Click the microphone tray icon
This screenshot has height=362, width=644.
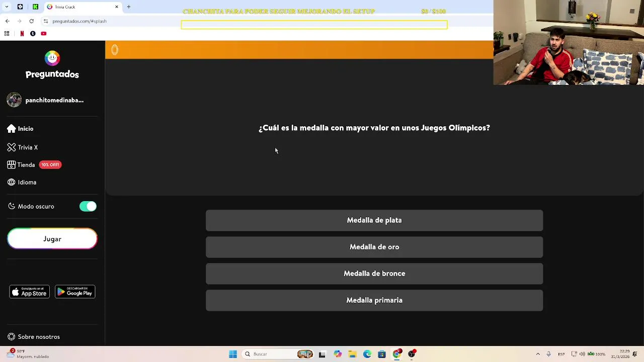click(x=548, y=354)
